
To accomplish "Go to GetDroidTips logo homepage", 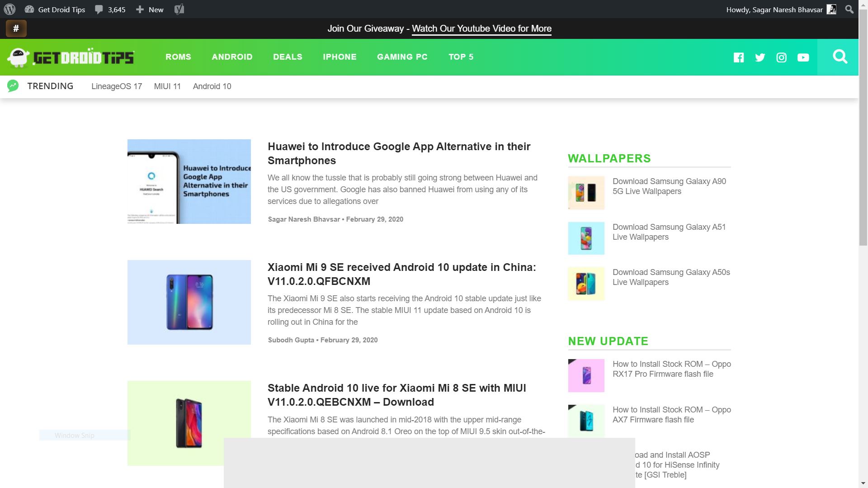I will tap(71, 57).
